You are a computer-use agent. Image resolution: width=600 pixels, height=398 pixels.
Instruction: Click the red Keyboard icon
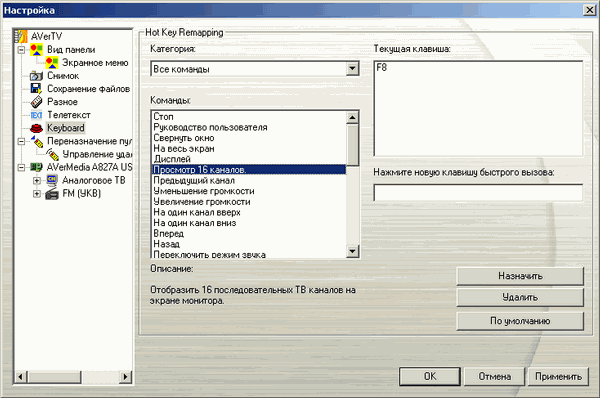click(36, 128)
